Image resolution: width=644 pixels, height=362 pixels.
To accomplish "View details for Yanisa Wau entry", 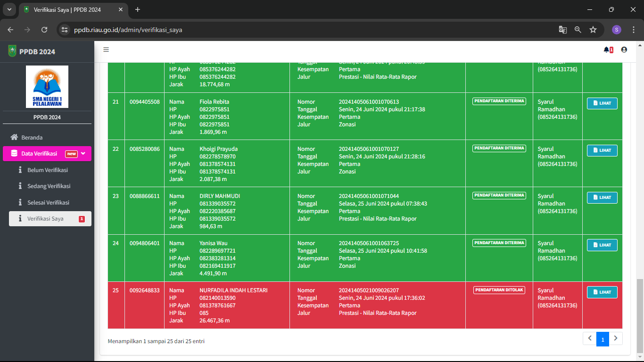I will pos(602,245).
